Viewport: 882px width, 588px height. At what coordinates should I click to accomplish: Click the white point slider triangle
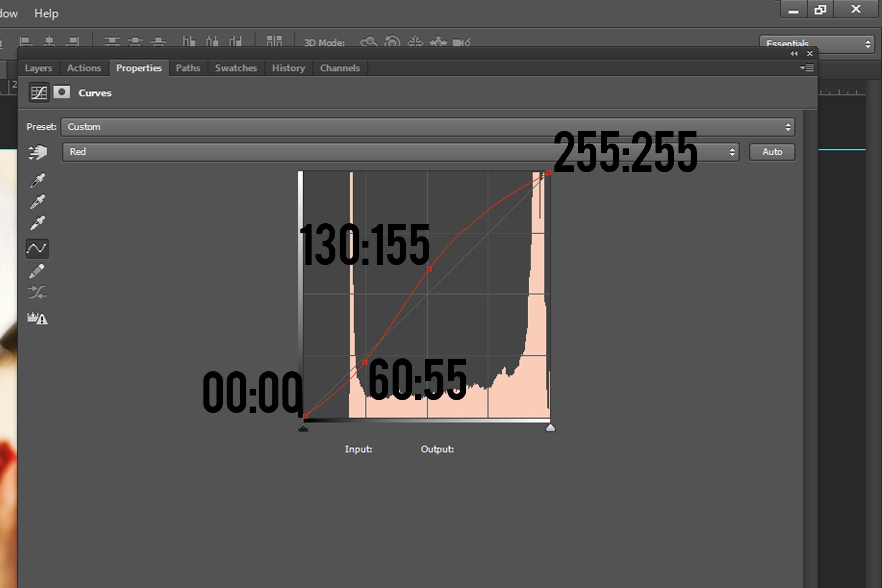tap(550, 428)
